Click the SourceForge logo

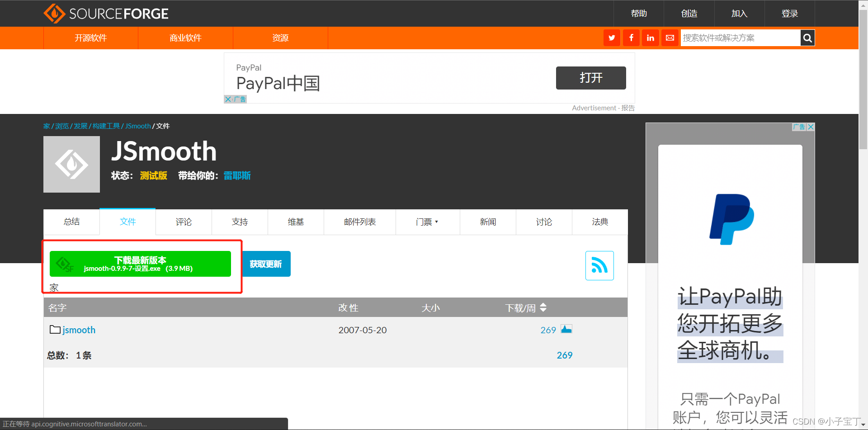point(106,13)
